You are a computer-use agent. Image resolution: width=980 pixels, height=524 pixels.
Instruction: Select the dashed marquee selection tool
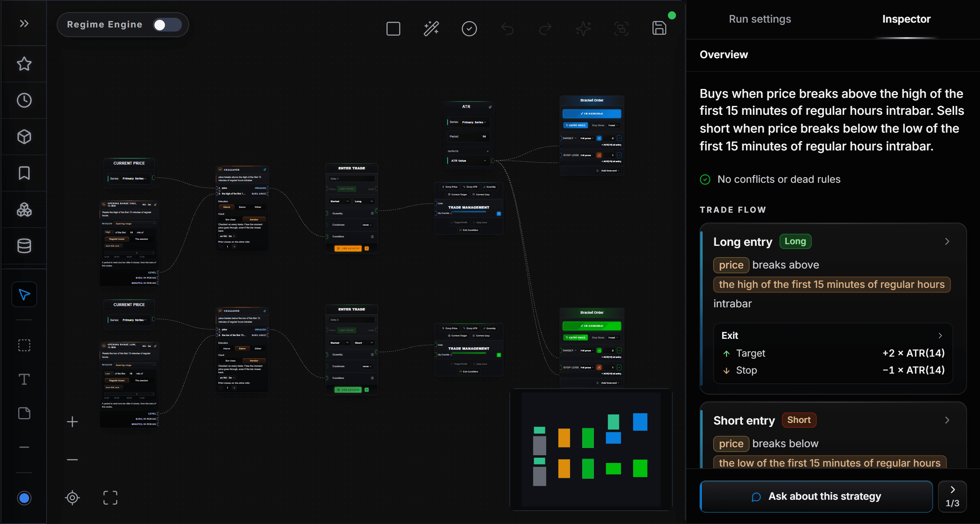pyautogui.click(x=24, y=345)
